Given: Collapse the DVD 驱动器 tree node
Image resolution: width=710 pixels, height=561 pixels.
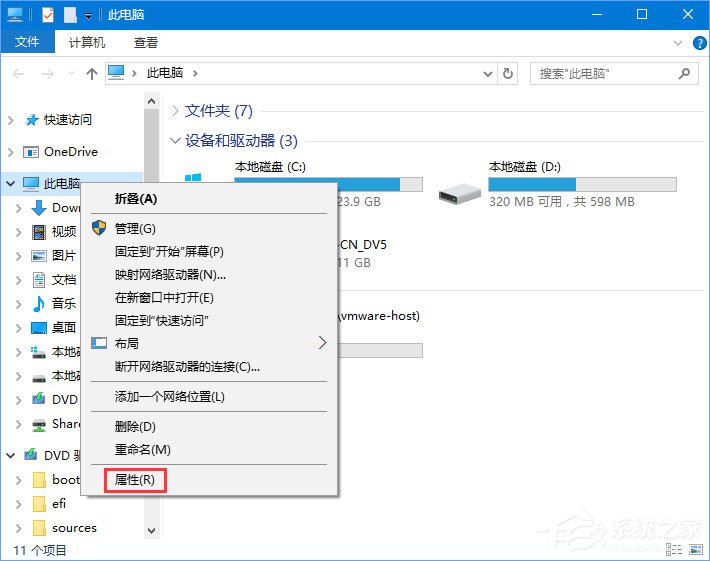Looking at the screenshot, I should (x=10, y=456).
